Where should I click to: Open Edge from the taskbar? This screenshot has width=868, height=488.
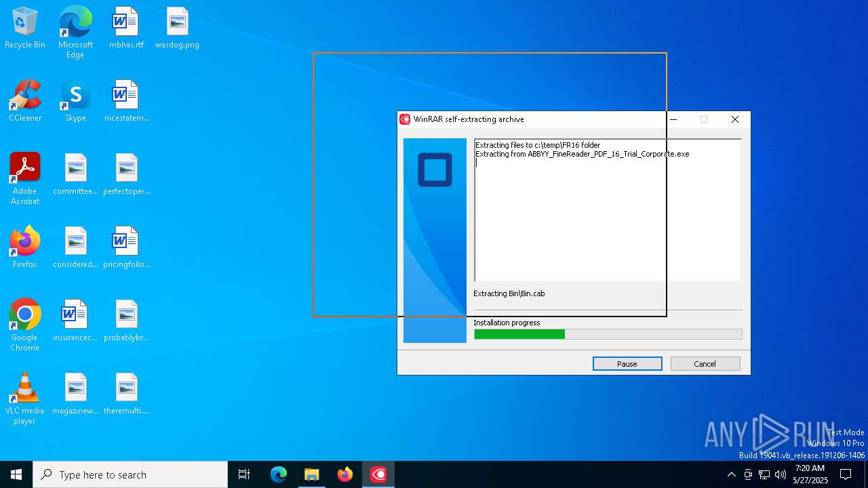[279, 474]
